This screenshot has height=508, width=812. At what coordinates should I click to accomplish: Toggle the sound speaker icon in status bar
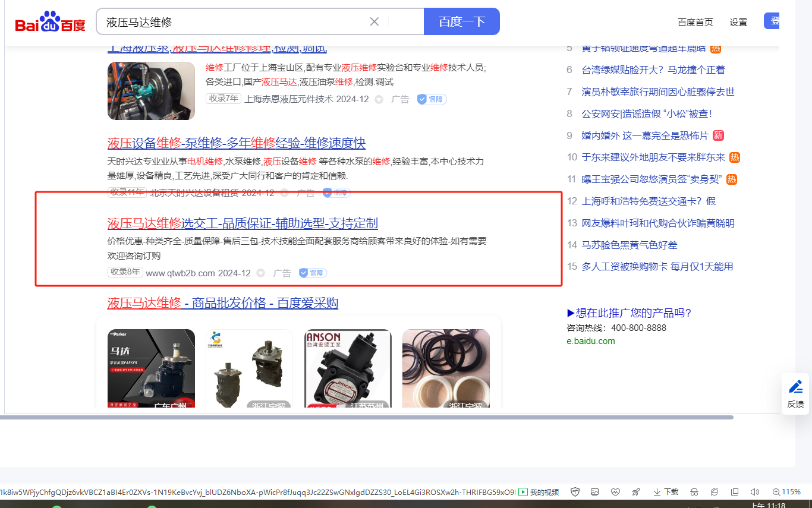(755, 492)
